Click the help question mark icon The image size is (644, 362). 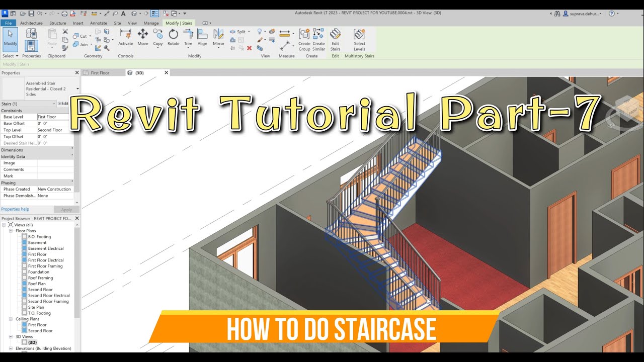(612, 14)
